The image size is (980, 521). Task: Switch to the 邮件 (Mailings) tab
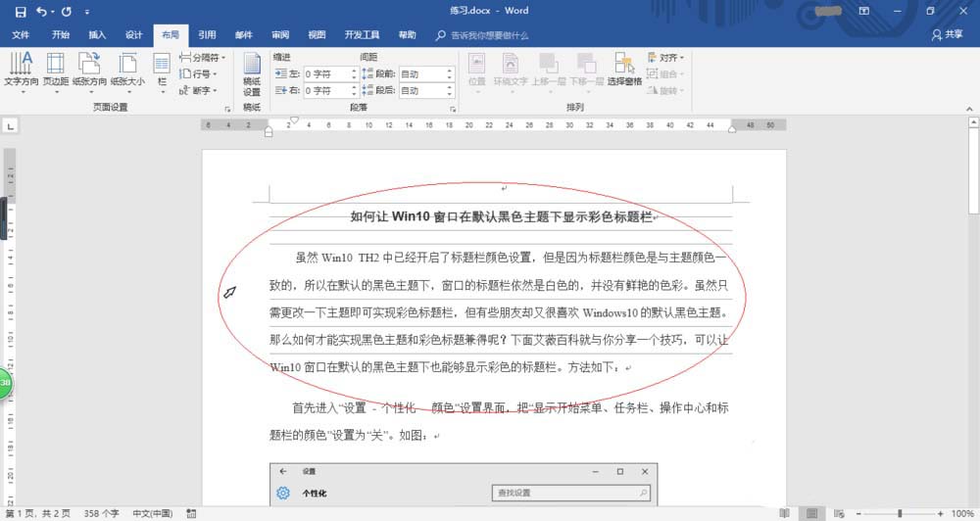[244, 35]
